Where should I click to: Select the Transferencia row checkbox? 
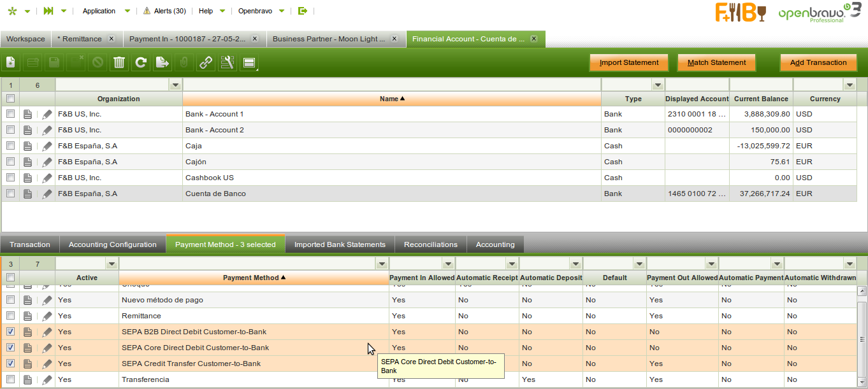point(10,379)
